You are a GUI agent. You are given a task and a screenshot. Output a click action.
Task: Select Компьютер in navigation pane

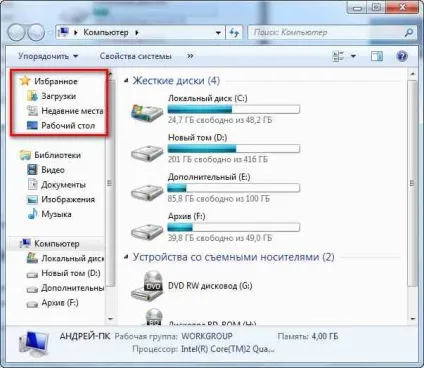57,244
